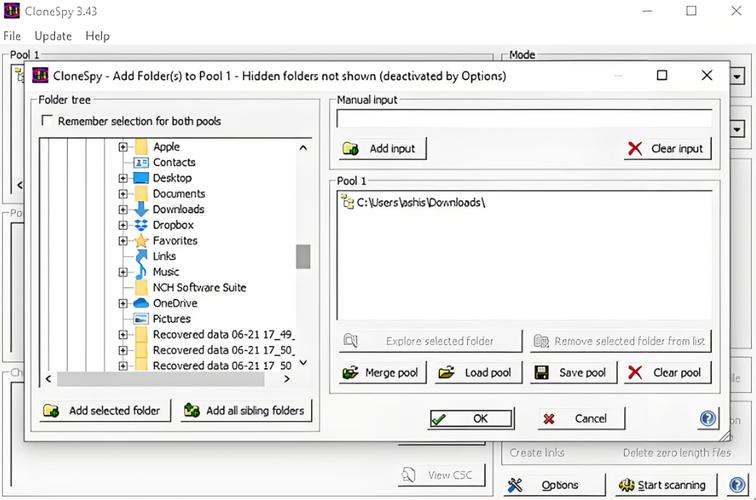Screen dimensions: 756x500
Task: Click folder tree horizontal scroll left arrow
Action: coord(48,379)
